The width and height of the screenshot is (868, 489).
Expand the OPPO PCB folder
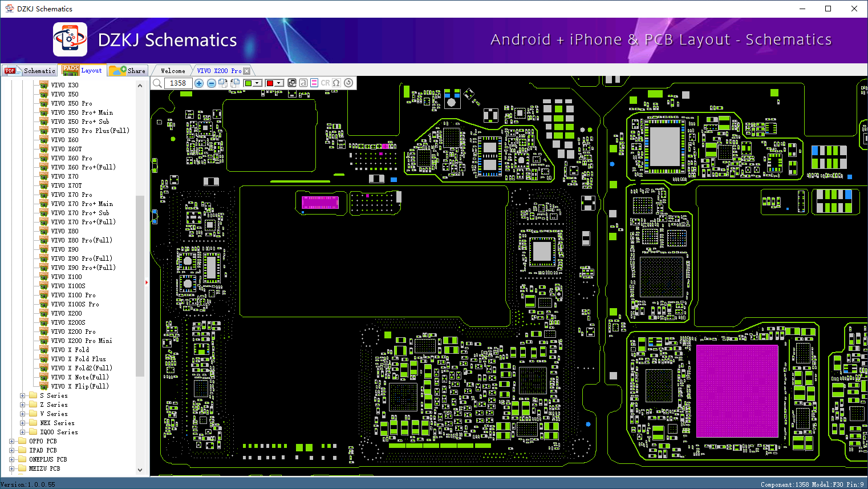tap(12, 441)
